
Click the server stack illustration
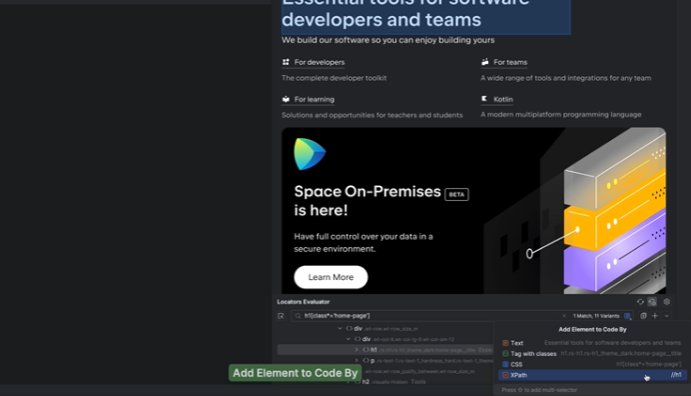[x=614, y=211]
